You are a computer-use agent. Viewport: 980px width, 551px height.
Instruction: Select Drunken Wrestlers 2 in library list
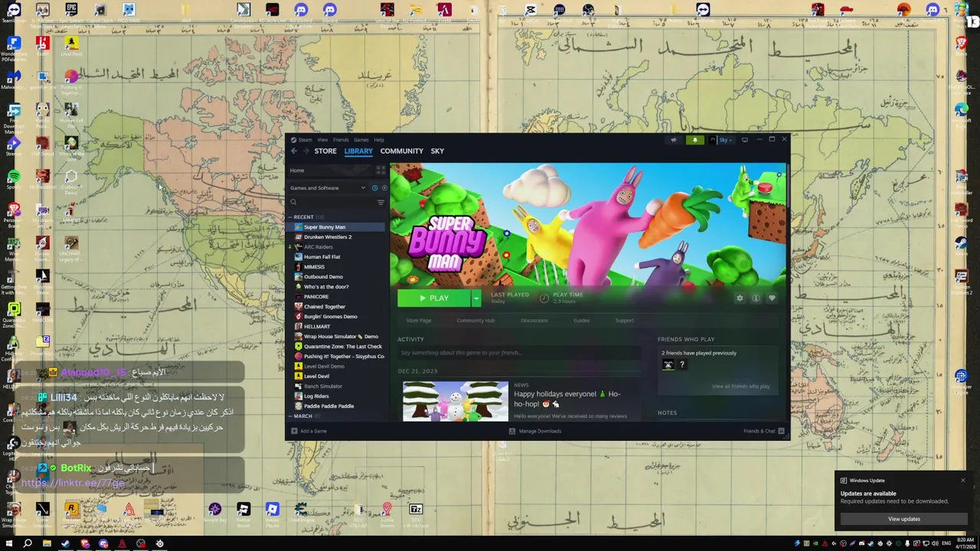point(328,237)
